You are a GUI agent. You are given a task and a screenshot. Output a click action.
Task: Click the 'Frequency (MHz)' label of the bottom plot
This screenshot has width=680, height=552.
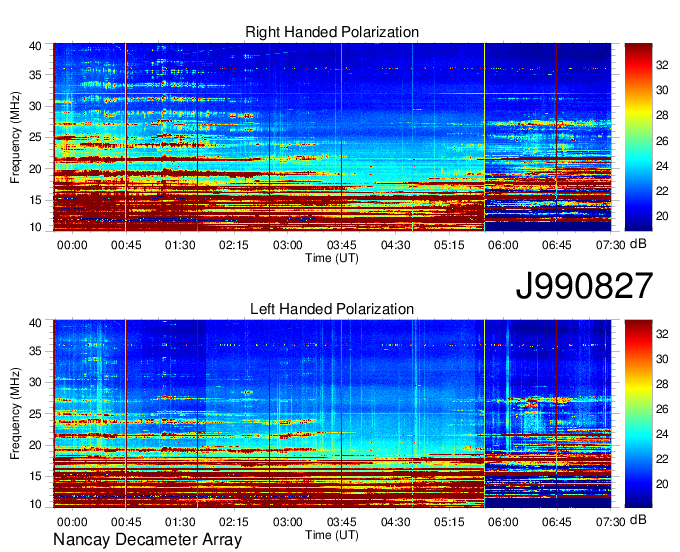coord(15,414)
